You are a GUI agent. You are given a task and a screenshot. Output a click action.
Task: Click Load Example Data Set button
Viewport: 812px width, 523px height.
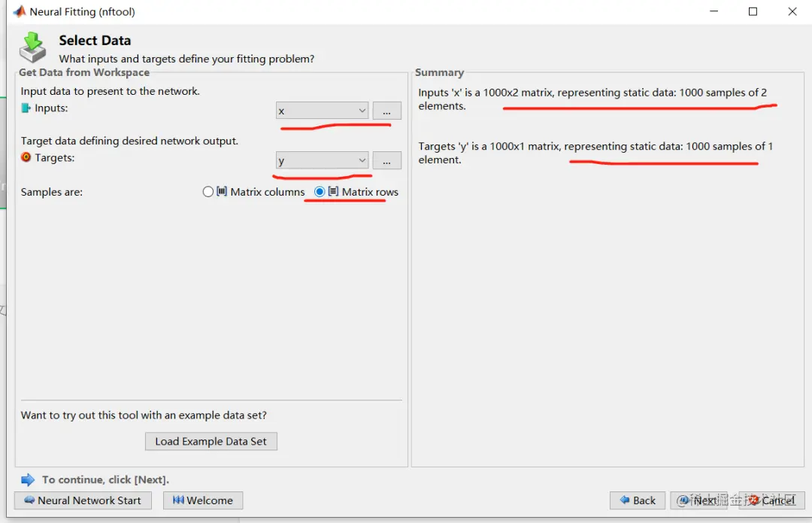(x=211, y=441)
